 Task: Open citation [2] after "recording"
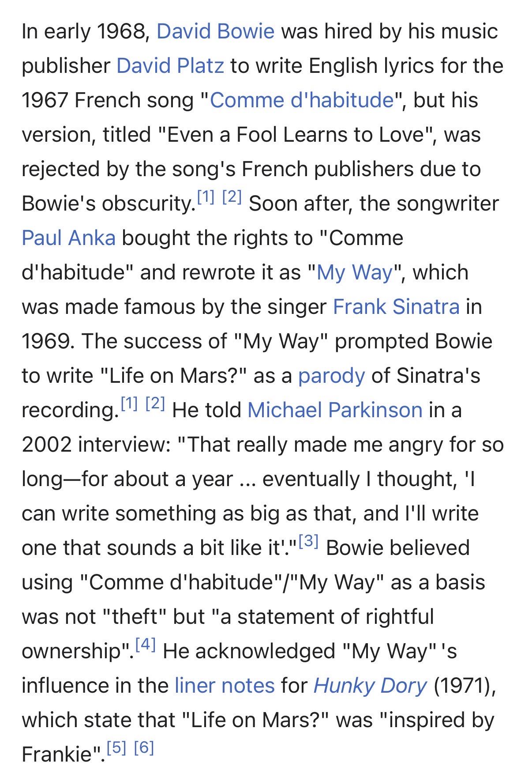pyautogui.click(x=155, y=404)
